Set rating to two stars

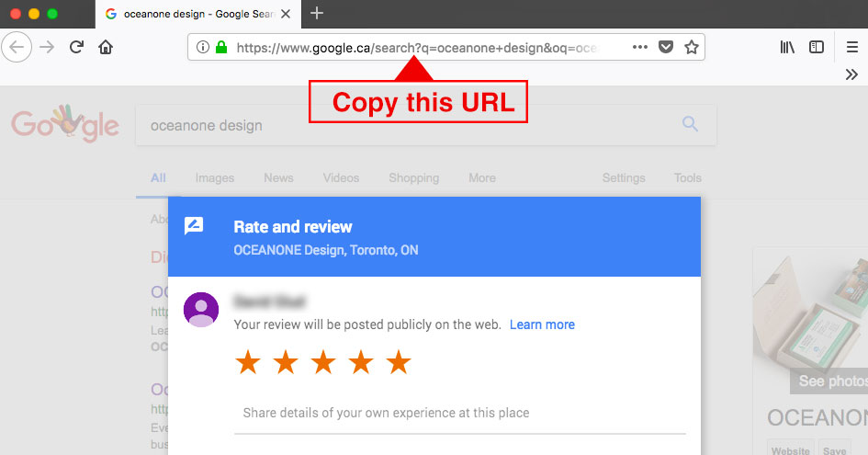coord(286,362)
